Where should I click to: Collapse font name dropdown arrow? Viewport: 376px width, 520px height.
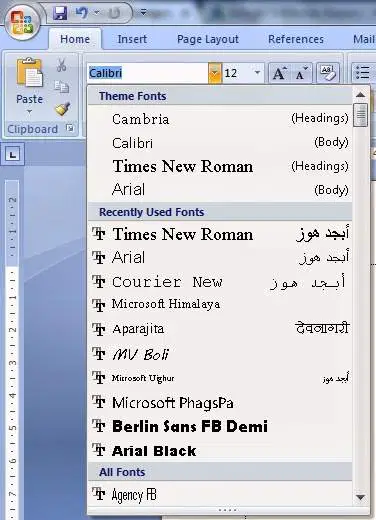(x=215, y=73)
